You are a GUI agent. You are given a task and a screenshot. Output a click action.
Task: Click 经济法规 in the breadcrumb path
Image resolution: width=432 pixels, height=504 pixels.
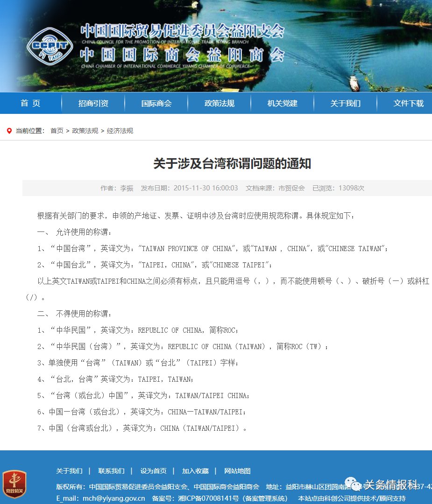pyautogui.click(x=120, y=131)
